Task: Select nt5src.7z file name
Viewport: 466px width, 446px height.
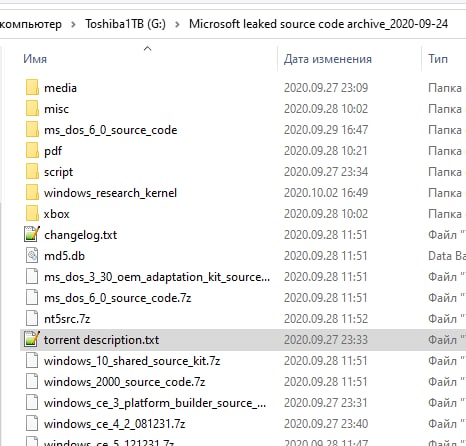Action: [67, 319]
